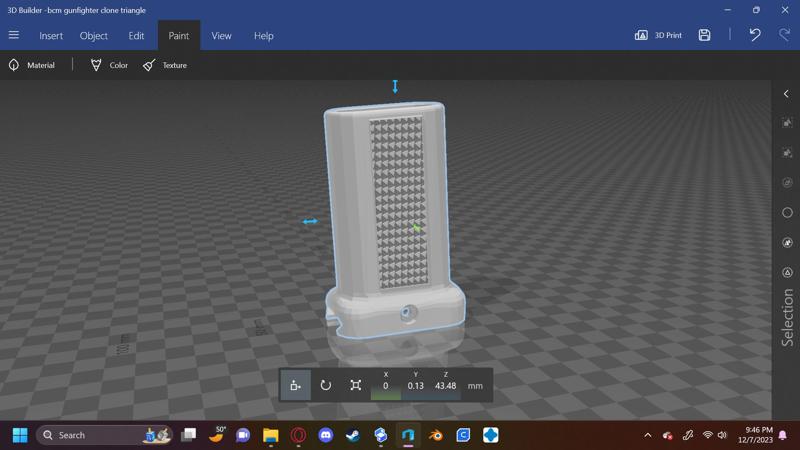Click the Texture brush icon
This screenshot has height=450, width=800.
pos(149,65)
